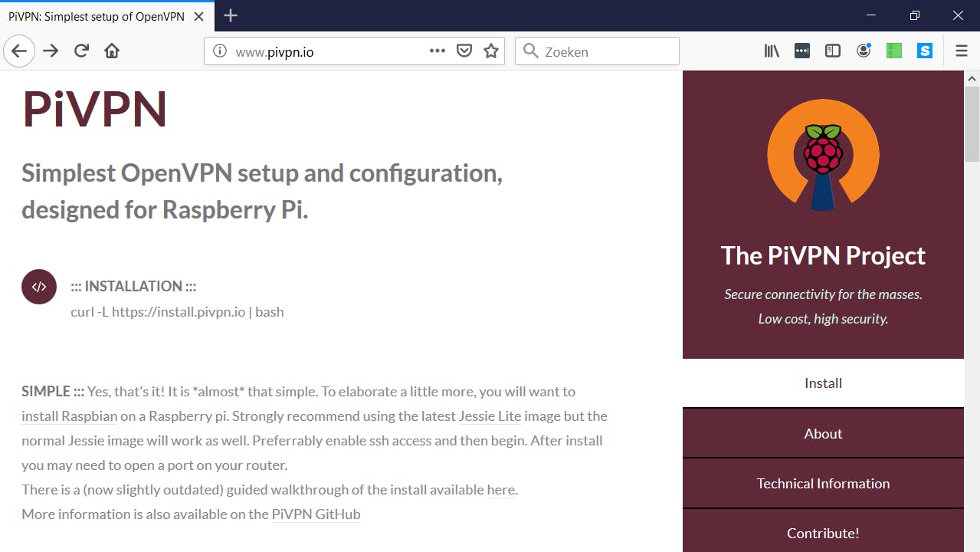The height and width of the screenshot is (552, 980).
Task: Open the round blue extension icon
Action: coord(864,51)
